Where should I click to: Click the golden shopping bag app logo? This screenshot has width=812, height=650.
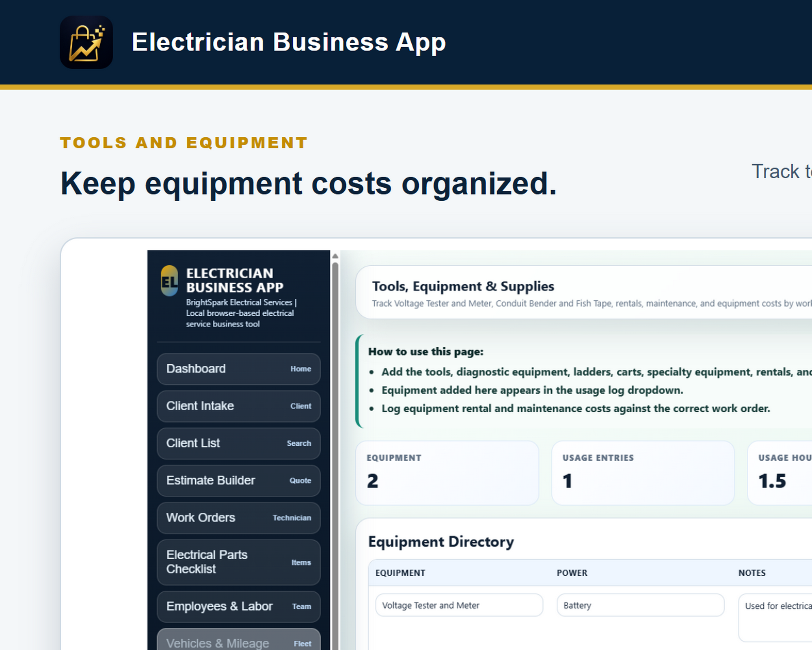(x=86, y=42)
